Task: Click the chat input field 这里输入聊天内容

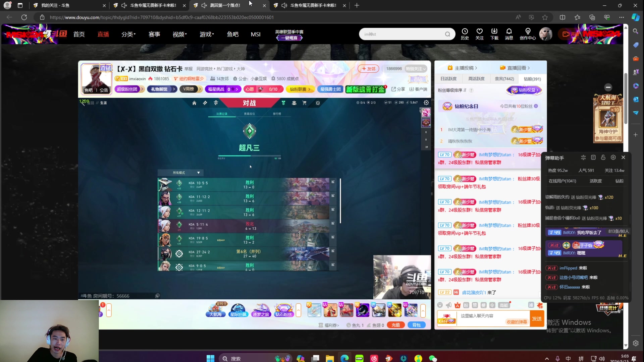Action: pyautogui.click(x=493, y=319)
